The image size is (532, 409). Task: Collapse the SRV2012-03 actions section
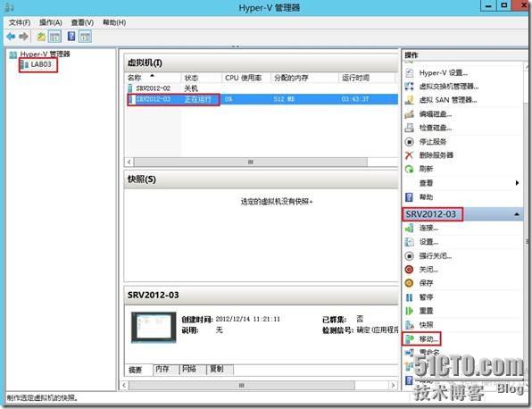pos(517,214)
